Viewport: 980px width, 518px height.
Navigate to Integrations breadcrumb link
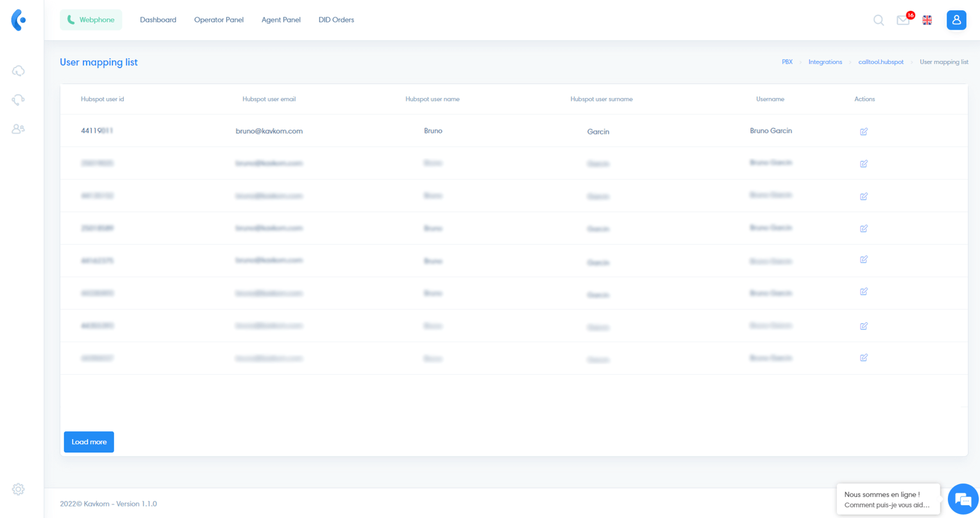pyautogui.click(x=825, y=62)
